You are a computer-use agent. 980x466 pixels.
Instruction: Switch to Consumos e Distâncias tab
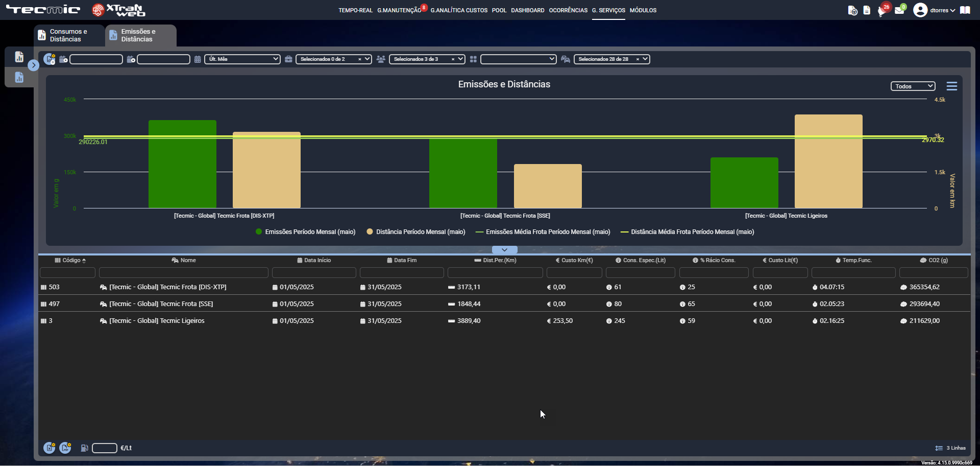coord(69,35)
